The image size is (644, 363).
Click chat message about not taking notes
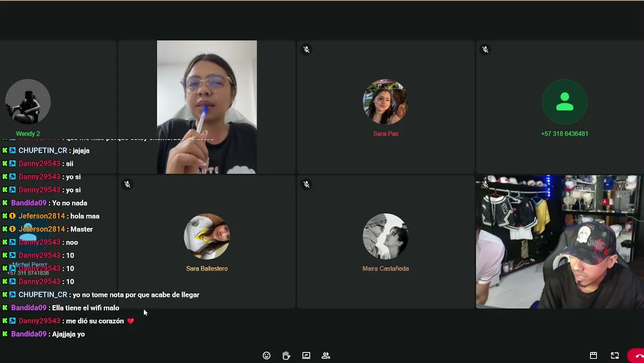pos(101,294)
